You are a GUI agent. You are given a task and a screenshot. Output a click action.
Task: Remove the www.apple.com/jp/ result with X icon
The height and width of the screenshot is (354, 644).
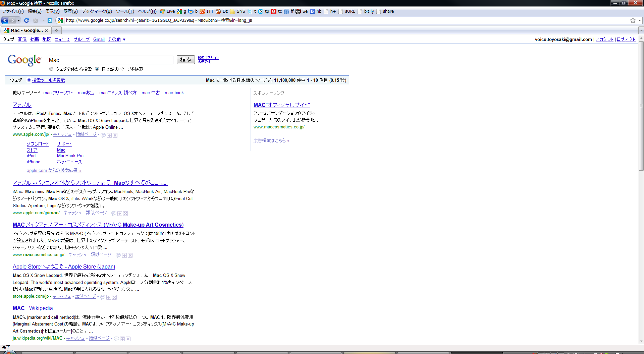115,135
